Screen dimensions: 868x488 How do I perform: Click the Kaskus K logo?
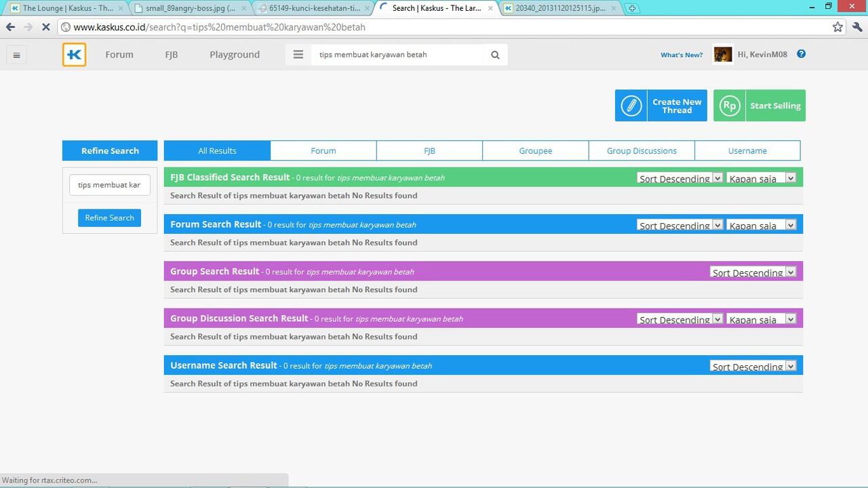74,55
